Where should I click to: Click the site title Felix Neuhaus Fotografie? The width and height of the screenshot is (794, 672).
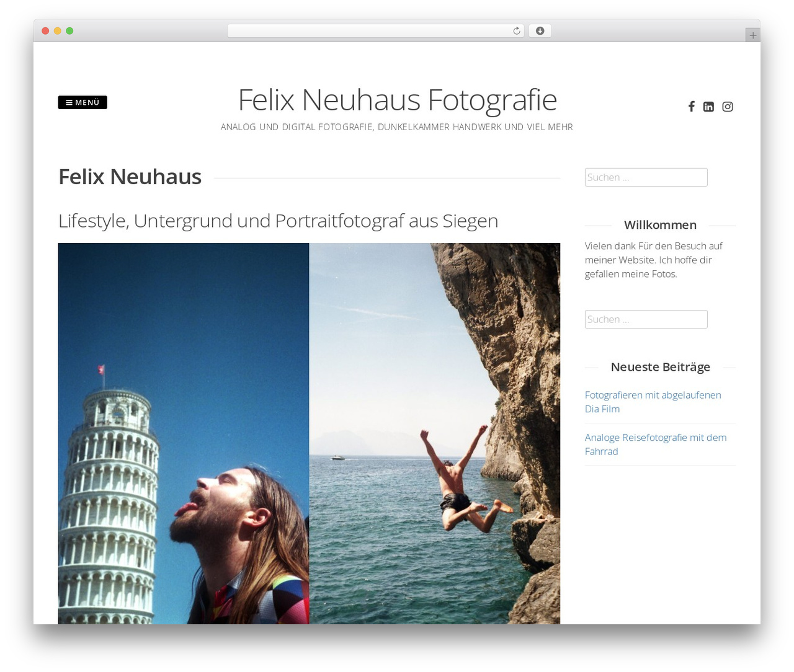397,99
